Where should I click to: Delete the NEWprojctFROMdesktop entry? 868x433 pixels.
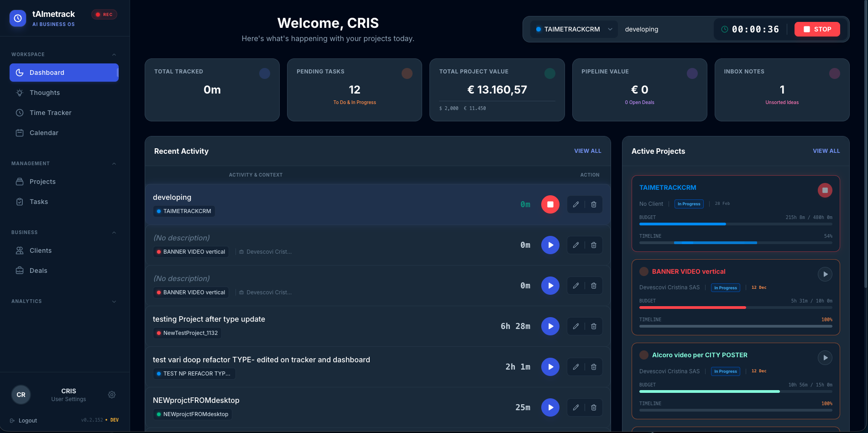[x=594, y=407]
